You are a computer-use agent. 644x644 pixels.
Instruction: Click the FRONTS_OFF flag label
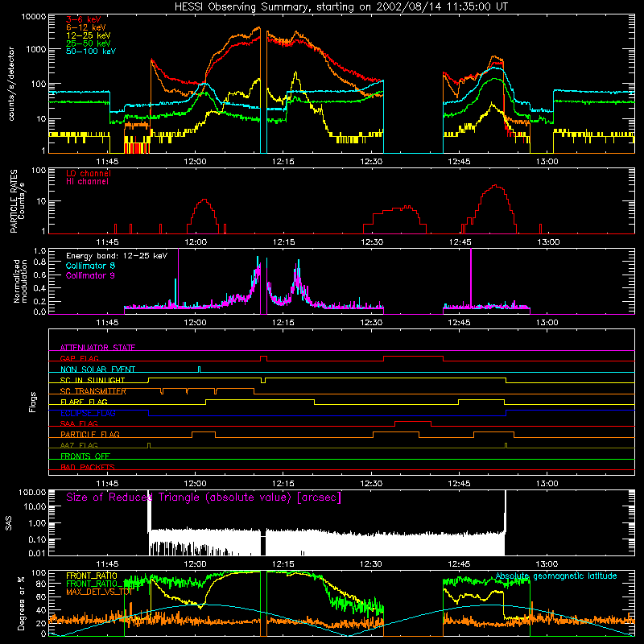coord(85,456)
